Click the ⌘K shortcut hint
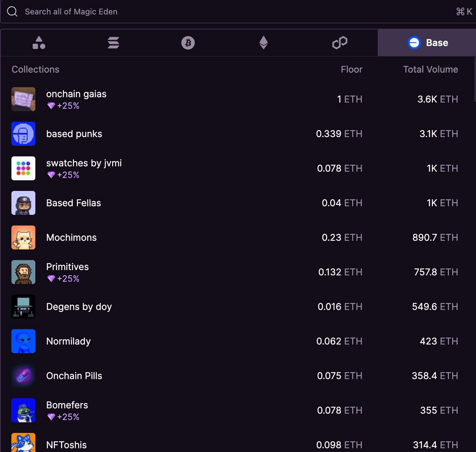 point(464,12)
